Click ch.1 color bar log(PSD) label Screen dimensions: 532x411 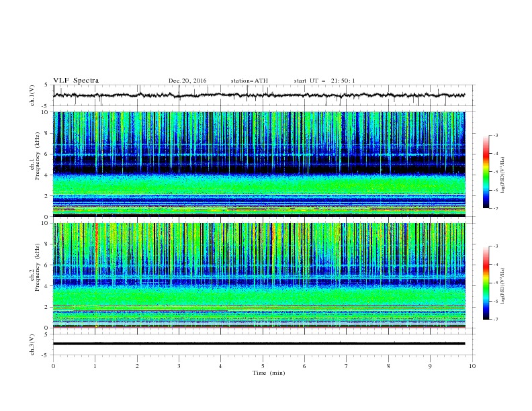click(503, 175)
